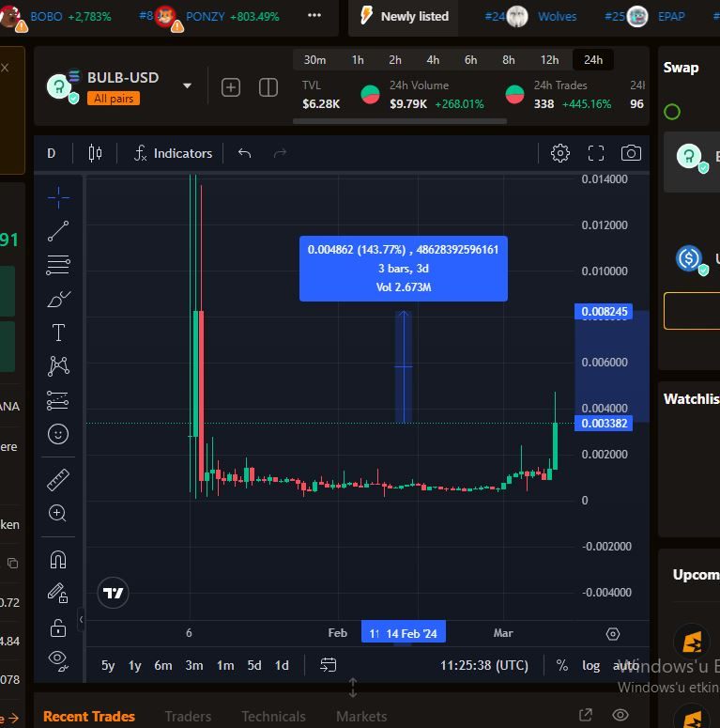Change the D chart interval
The width and height of the screenshot is (720, 728).
[52, 153]
